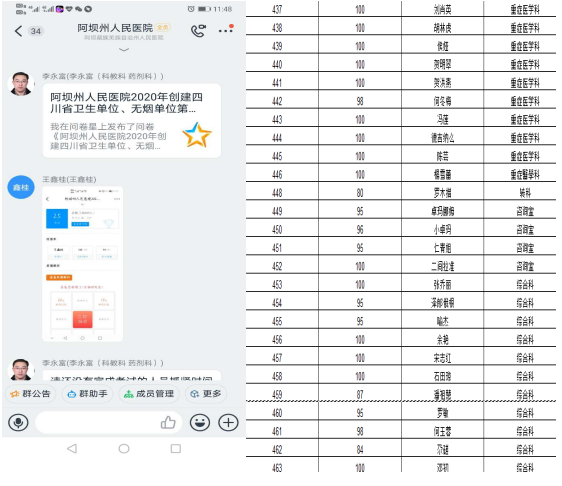Open screenshot image sent by 王鑫桂
Viewport: 562px width, 486px height.
(83, 264)
